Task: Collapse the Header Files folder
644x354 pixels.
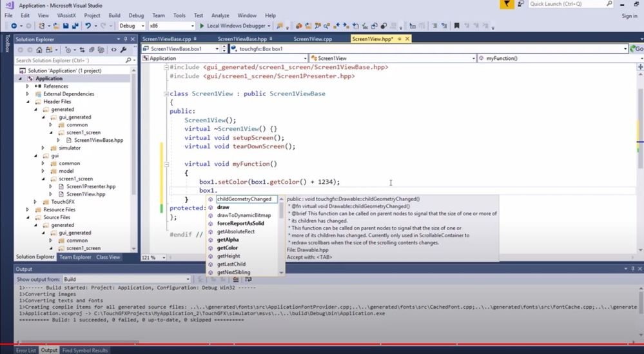Action: (x=28, y=102)
